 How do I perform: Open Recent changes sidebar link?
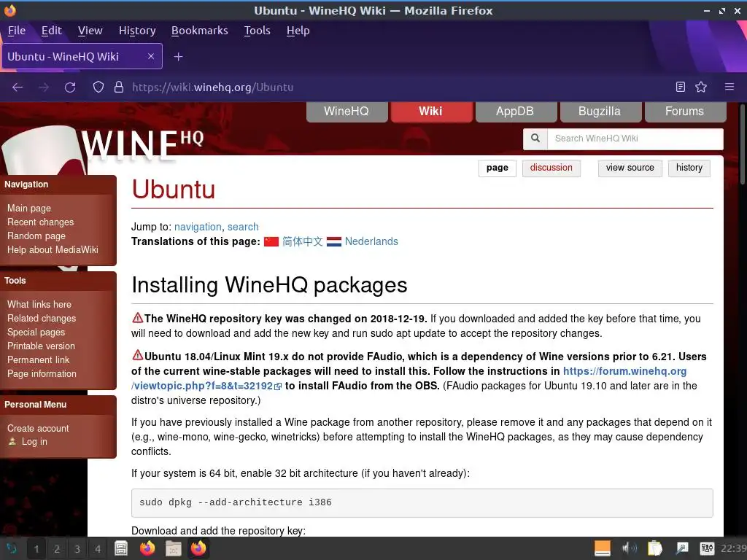(41, 222)
